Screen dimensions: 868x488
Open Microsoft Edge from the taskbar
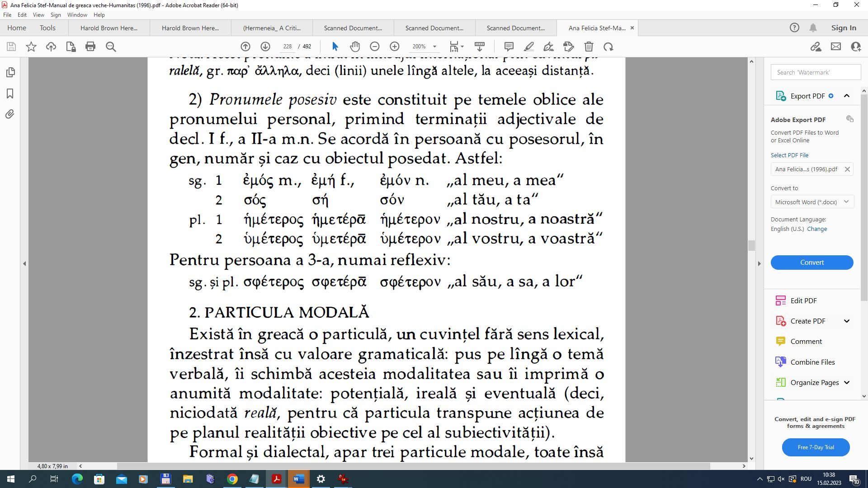pyautogui.click(x=77, y=479)
